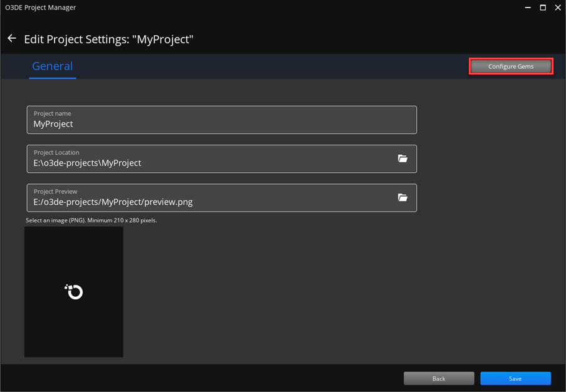
Task: Save the project settings
Action: (x=515, y=378)
